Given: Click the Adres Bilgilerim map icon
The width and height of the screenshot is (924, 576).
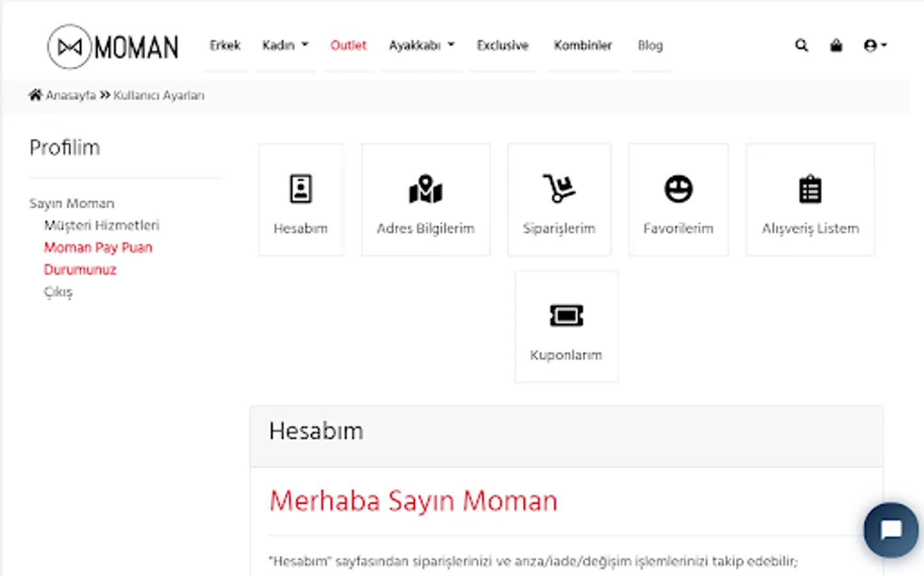Looking at the screenshot, I should point(426,189).
